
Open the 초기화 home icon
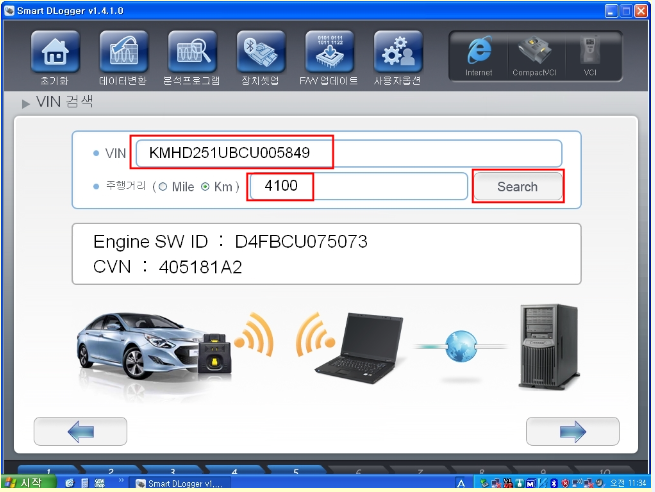55,51
